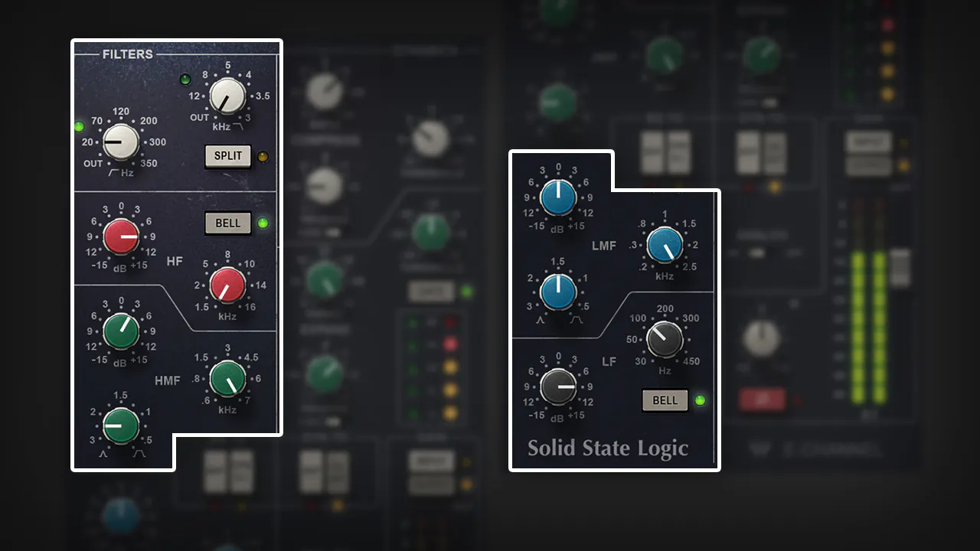
Task: Click the green HMF Q width knob
Action: (121, 426)
